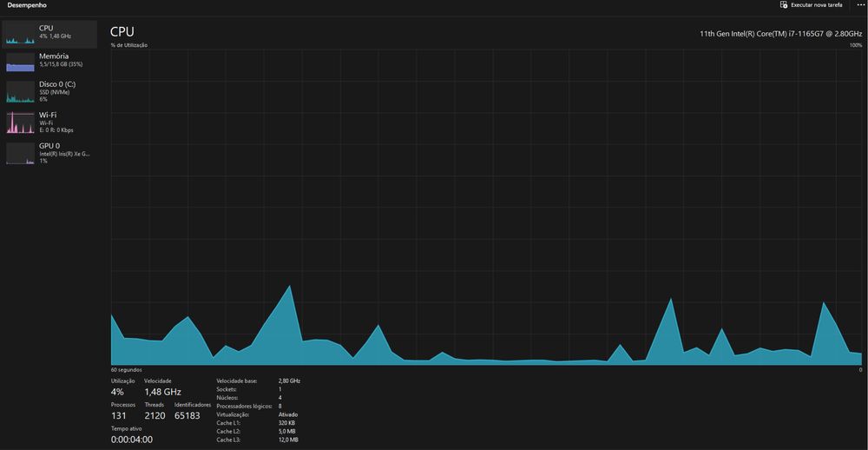Open the three-dots more options menu
The width and height of the screenshot is (868, 450).
(x=859, y=5)
